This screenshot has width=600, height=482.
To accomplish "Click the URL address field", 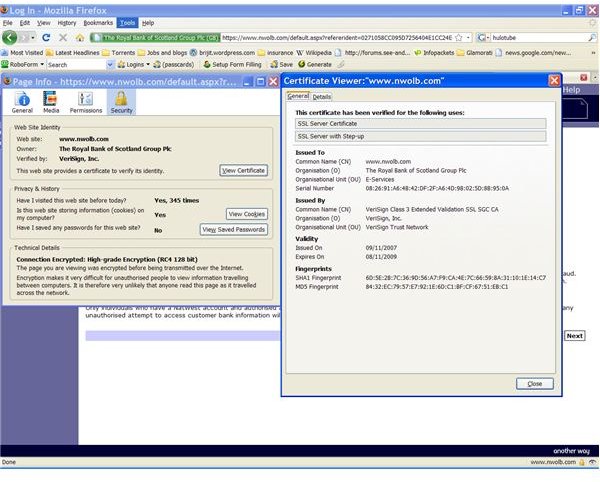I will point(337,37).
